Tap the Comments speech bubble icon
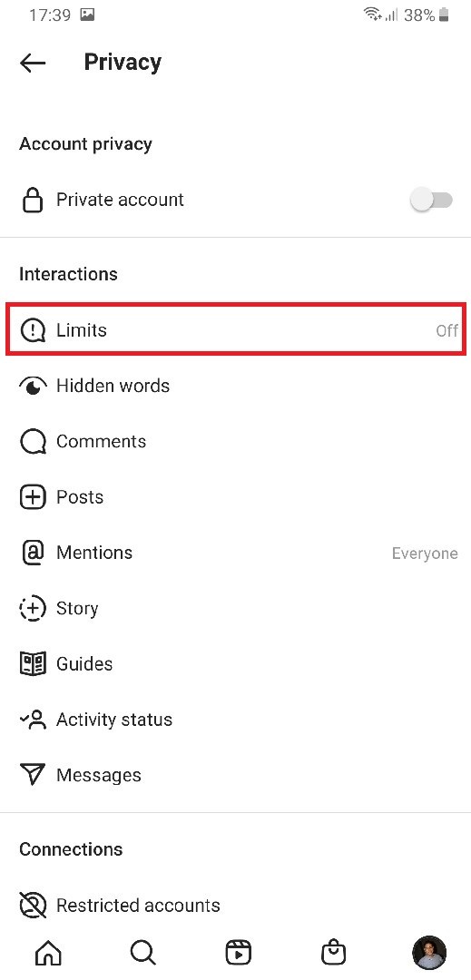The height and width of the screenshot is (980, 471). pos(33,442)
